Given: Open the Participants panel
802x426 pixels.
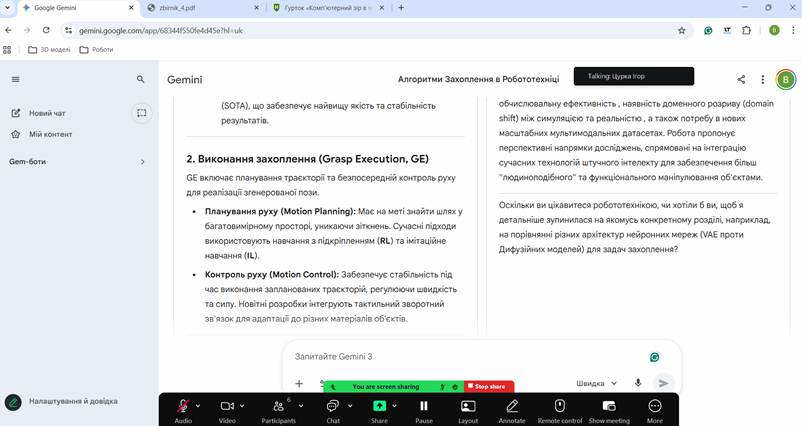Looking at the screenshot, I should tap(279, 406).
